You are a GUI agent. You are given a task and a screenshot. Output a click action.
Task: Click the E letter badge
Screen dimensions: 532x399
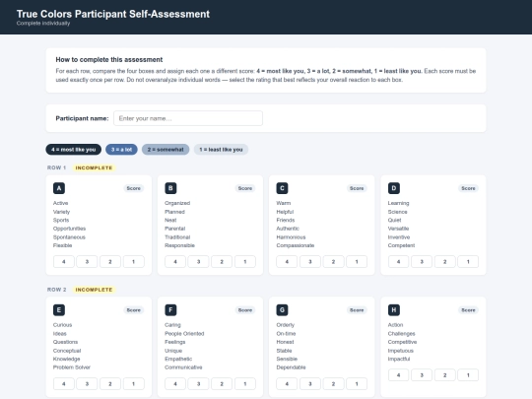(59, 310)
